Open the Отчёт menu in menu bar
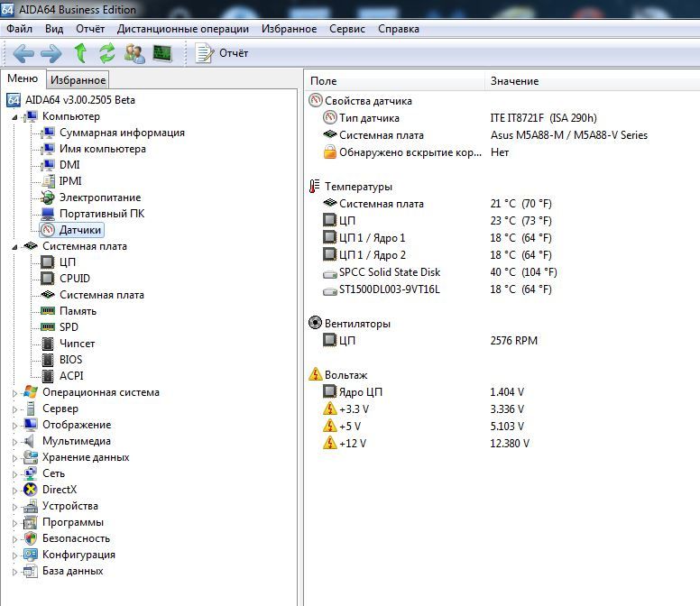The width and height of the screenshot is (700, 606). point(90,29)
